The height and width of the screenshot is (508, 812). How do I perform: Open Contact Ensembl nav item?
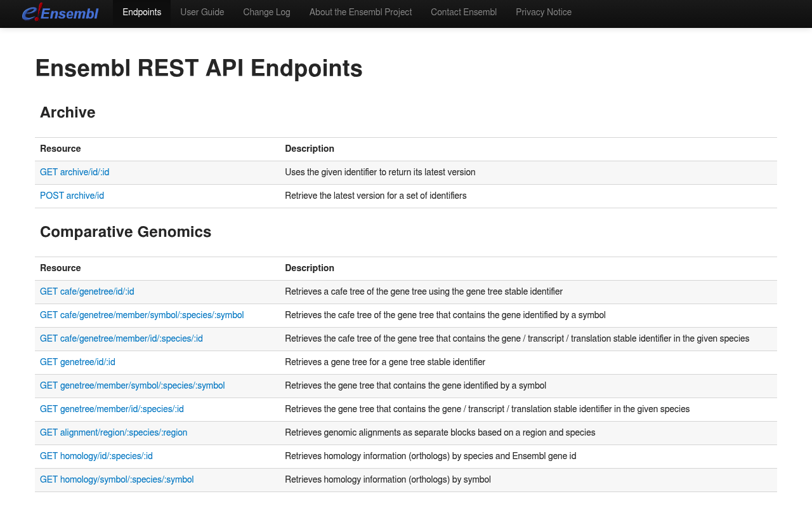464,12
